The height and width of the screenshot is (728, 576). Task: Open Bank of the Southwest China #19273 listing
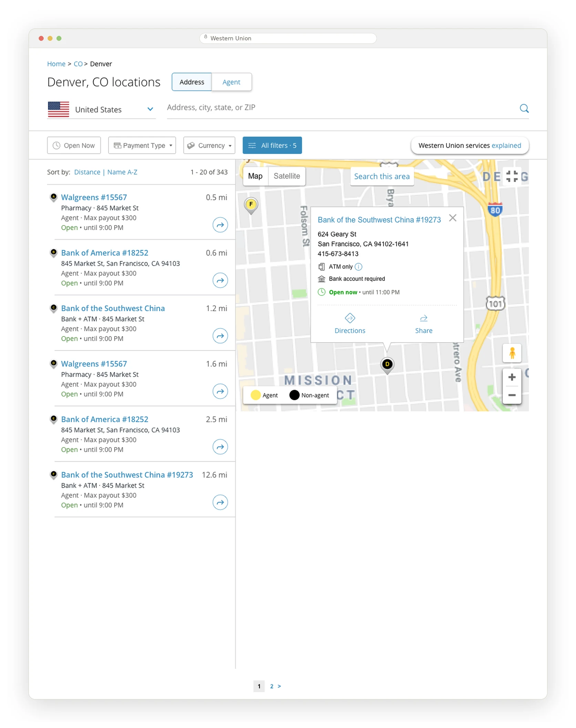(127, 475)
